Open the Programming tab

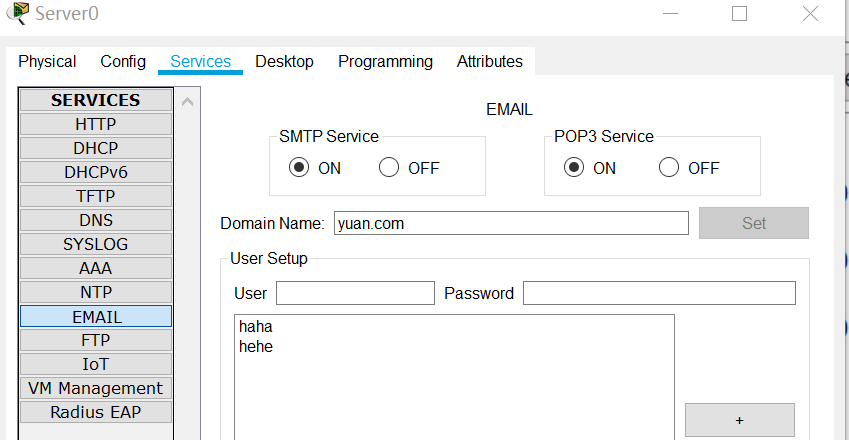click(385, 62)
